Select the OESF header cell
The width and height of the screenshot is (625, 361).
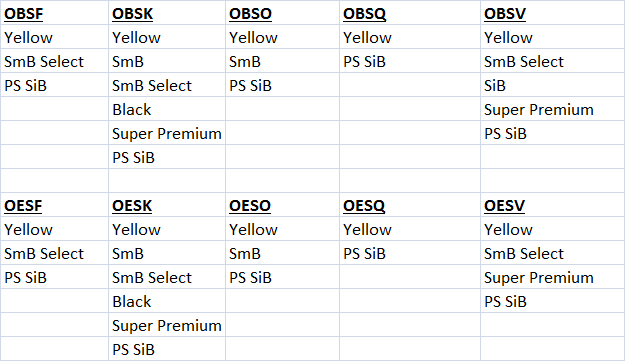[x=54, y=205]
